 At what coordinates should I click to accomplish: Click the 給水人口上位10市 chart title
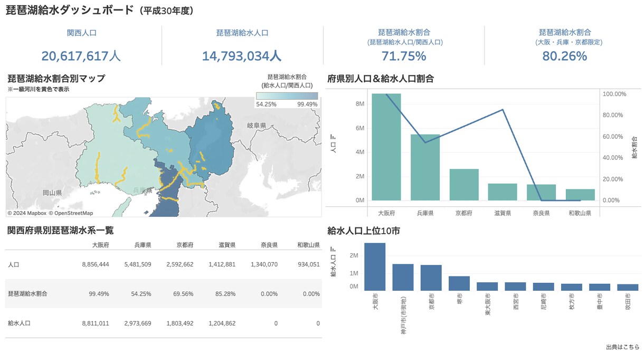[x=364, y=231]
